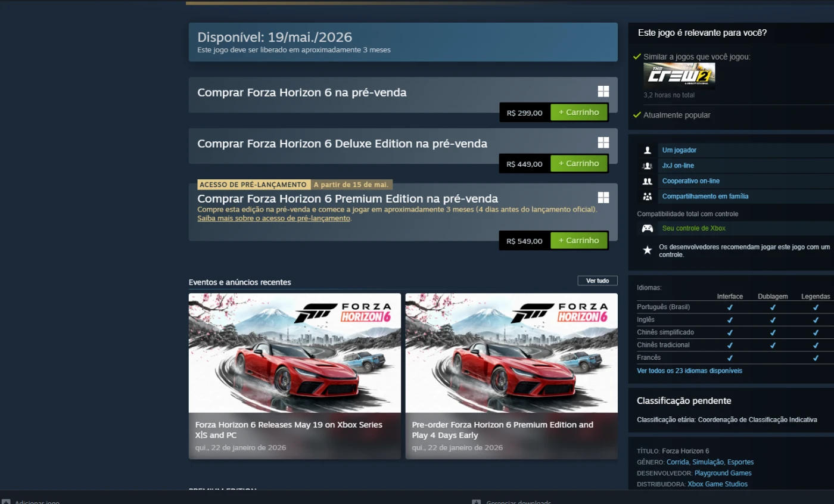834x504 pixels.
Task: Click the Cooperativo on-line icon
Action: 647,181
